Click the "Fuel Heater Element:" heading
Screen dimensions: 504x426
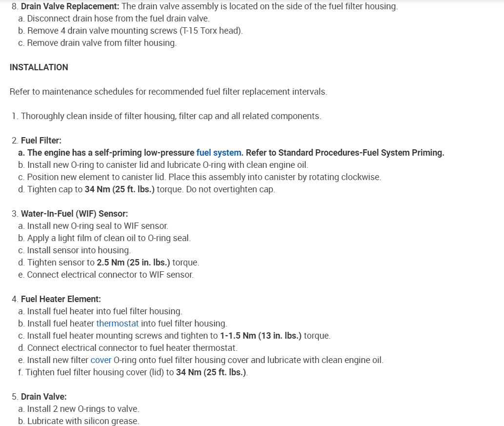(x=61, y=299)
